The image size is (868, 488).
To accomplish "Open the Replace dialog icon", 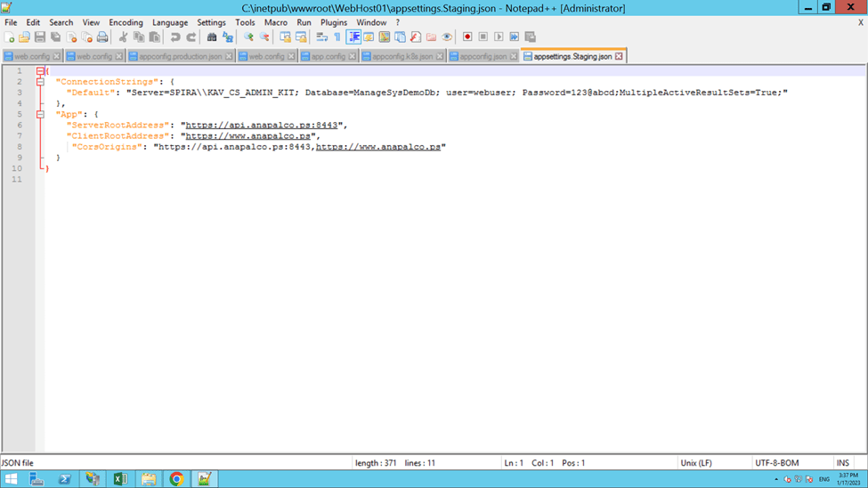I will coord(228,37).
